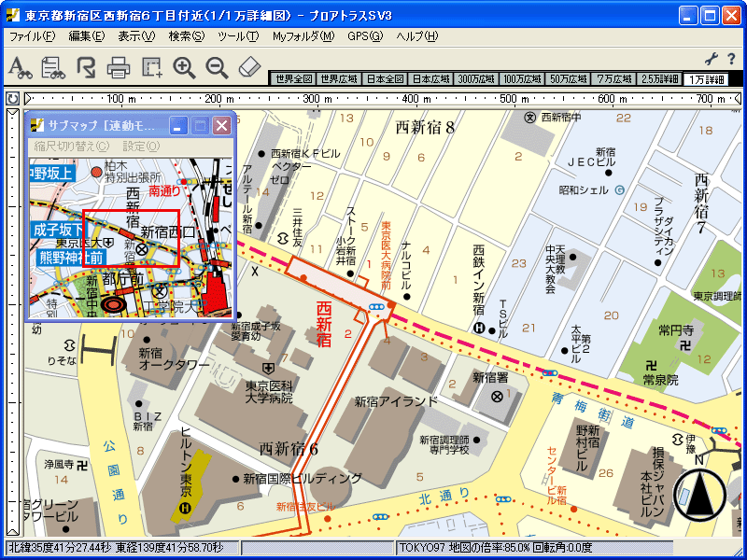Click the vertical ruler's bottom arrow
747x560 pixels.
pyautogui.click(x=12, y=531)
